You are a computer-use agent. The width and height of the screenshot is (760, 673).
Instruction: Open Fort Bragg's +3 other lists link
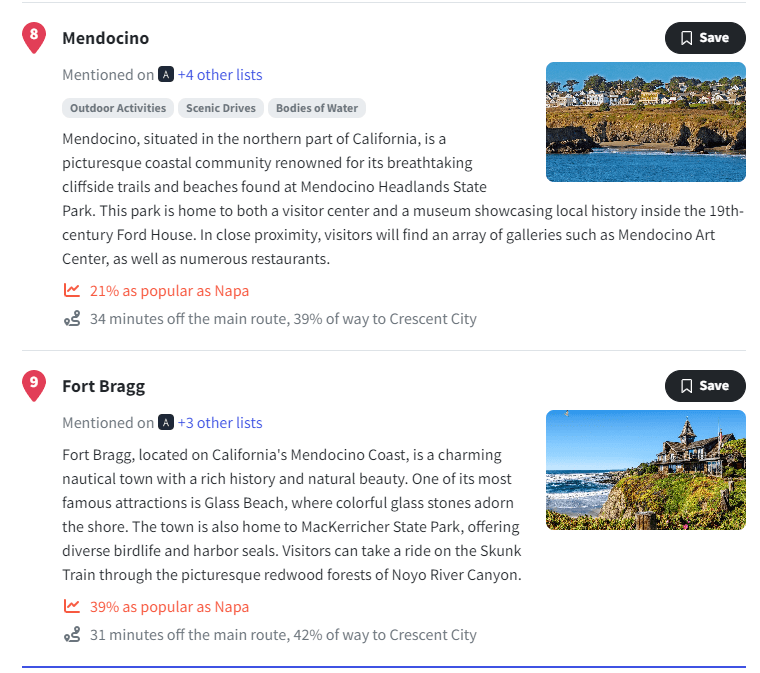(x=220, y=423)
